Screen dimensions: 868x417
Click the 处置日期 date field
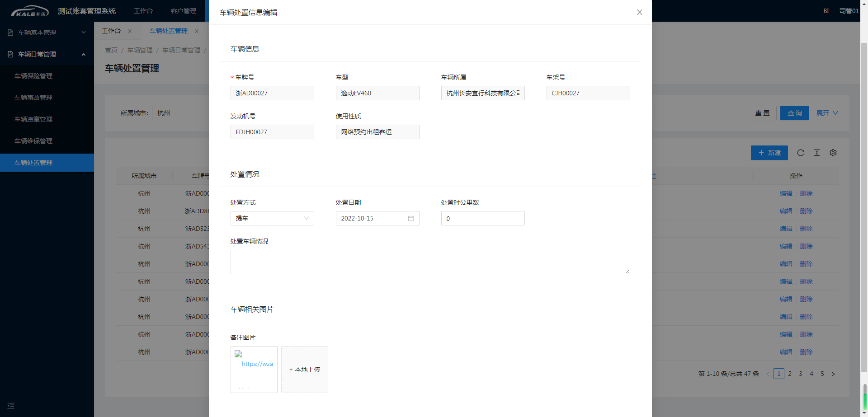click(x=377, y=218)
